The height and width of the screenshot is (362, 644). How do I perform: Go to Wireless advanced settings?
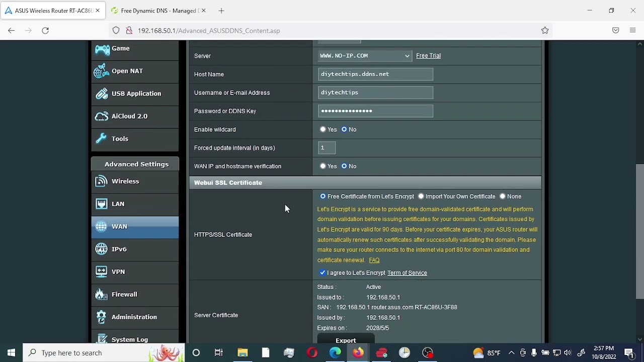click(135, 182)
